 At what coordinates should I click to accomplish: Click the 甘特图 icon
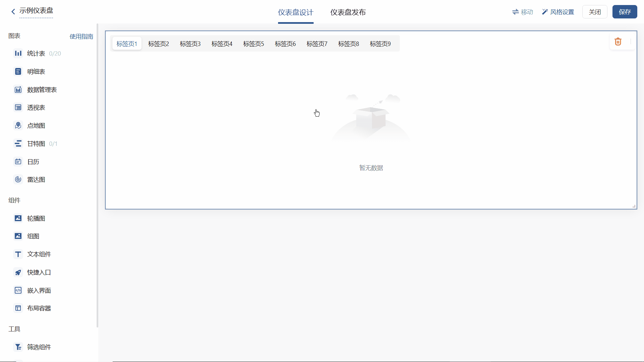(18, 143)
